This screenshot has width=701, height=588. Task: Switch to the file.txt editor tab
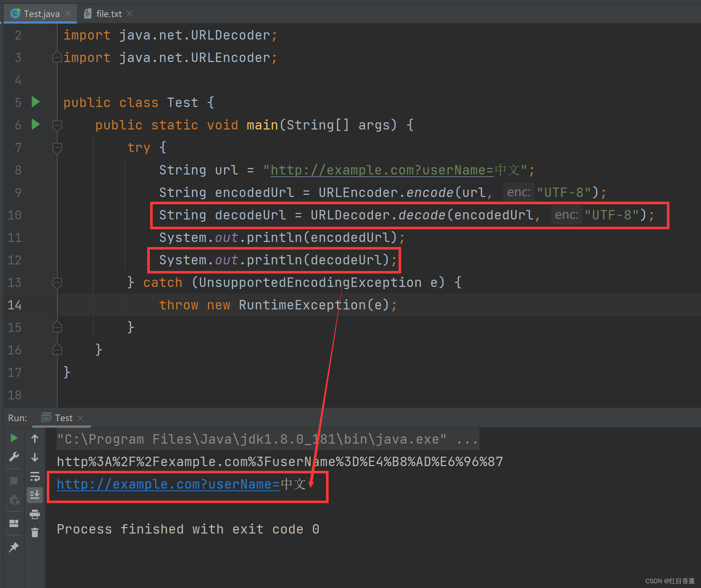(x=108, y=14)
